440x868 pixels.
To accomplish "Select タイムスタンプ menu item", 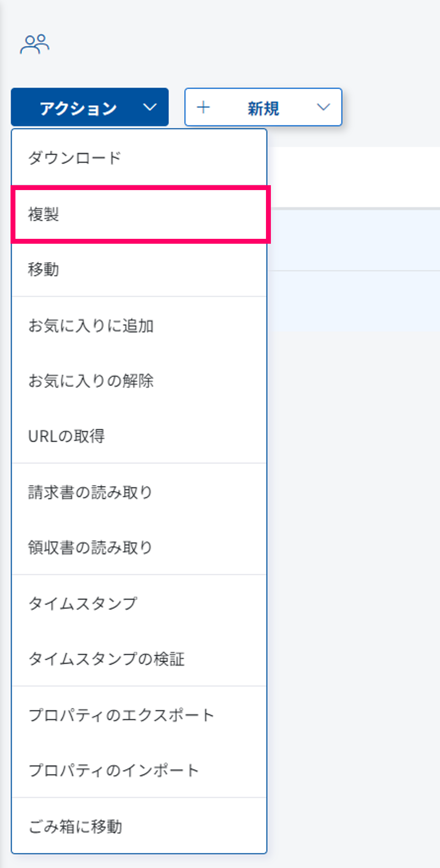I will click(82, 604).
